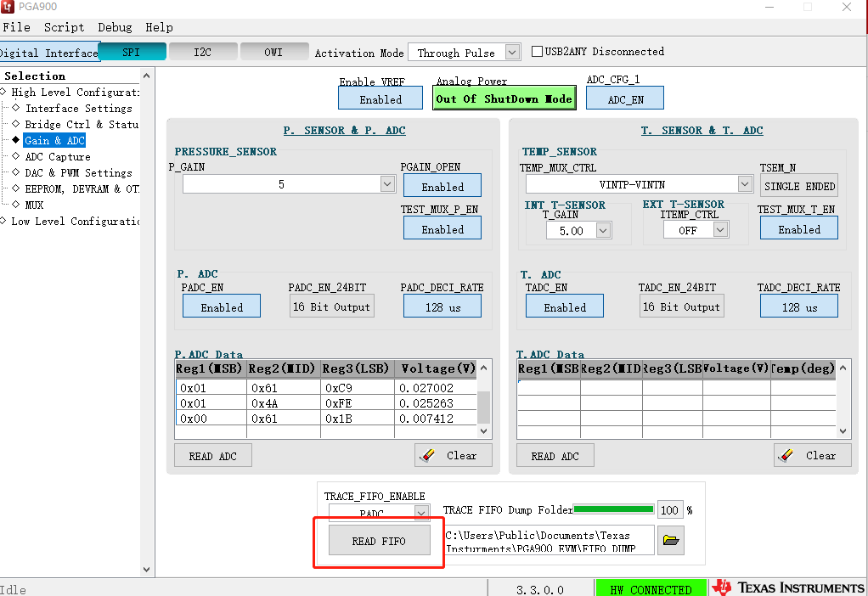Viewport: 868px width, 596px height.
Task: Click version 3.3.0.0 in status bar
Action: point(539,589)
